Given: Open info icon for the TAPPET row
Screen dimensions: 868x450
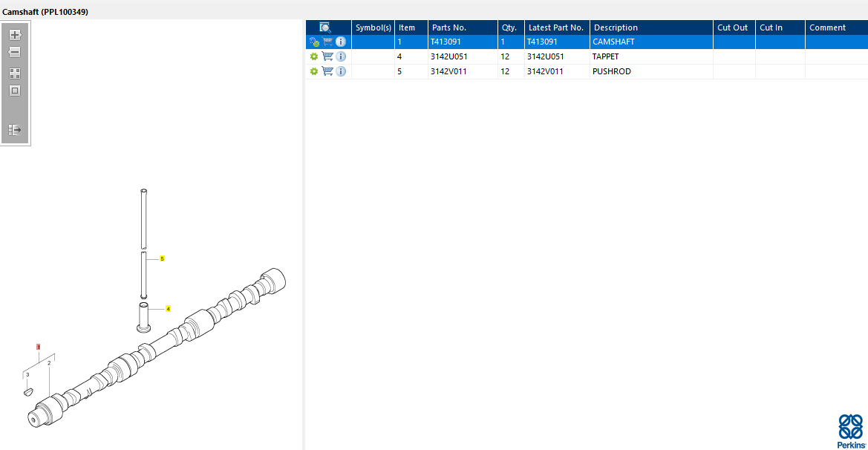Looking at the screenshot, I should 341,56.
